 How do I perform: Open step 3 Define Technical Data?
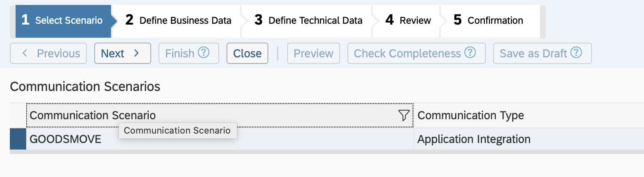(308, 20)
